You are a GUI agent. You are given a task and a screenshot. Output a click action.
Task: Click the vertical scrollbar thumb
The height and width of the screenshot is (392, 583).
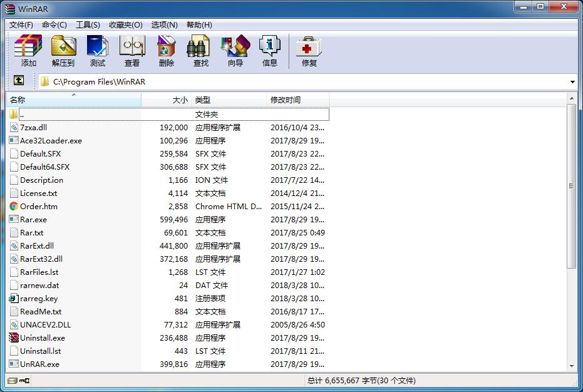pos(572,186)
